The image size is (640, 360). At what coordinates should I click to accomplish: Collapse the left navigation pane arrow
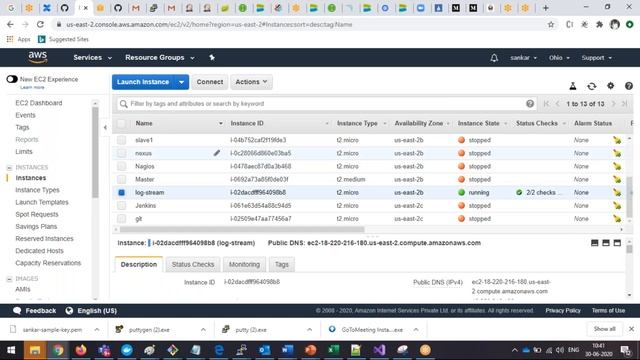coord(105,127)
